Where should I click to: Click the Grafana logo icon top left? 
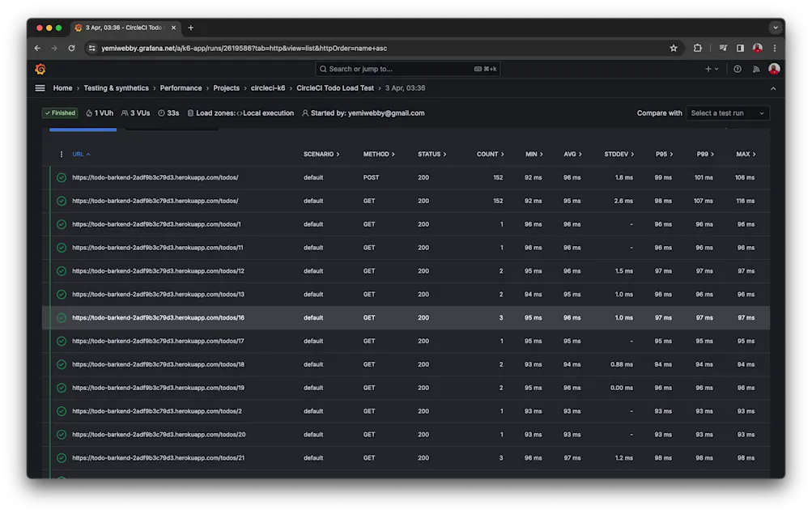[x=40, y=70]
